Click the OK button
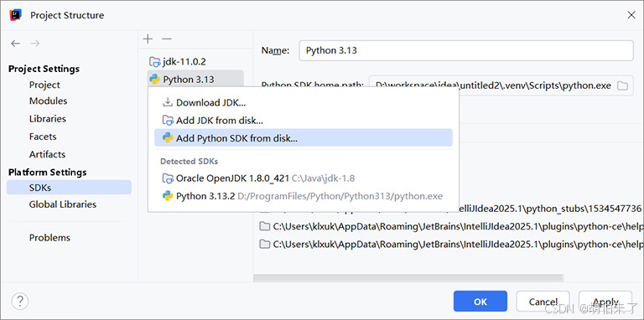The width and height of the screenshot is (644, 320). point(480,302)
